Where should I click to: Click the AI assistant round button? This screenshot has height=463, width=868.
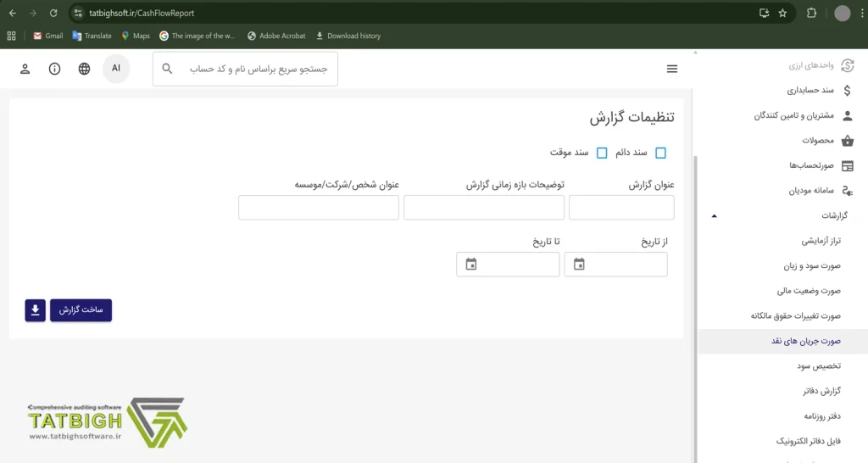click(x=116, y=69)
